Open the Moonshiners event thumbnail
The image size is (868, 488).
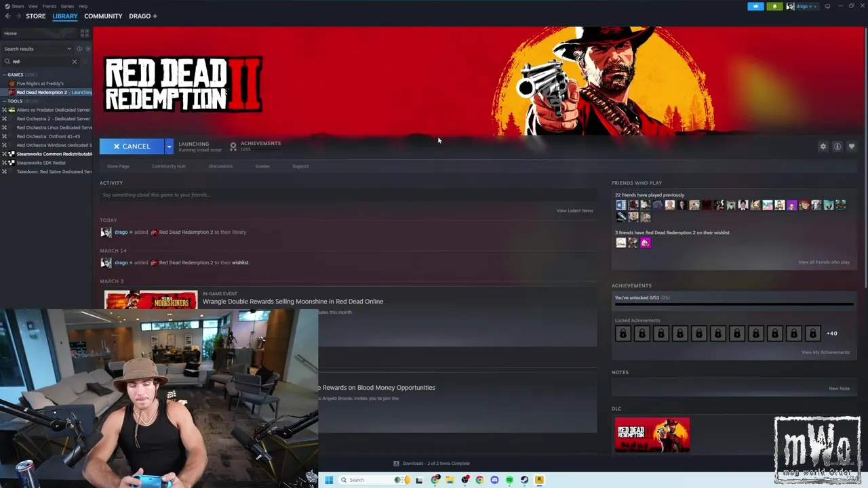coord(151,300)
